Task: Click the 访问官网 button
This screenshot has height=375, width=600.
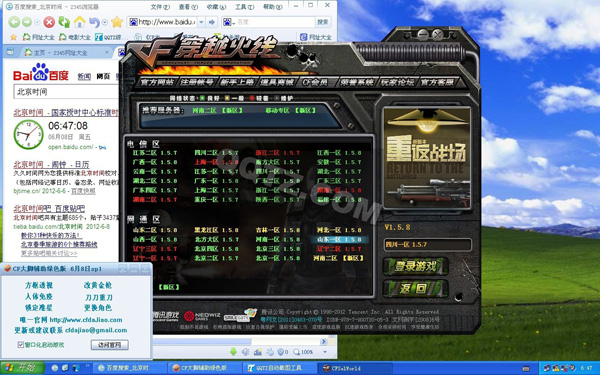Action: point(109,344)
